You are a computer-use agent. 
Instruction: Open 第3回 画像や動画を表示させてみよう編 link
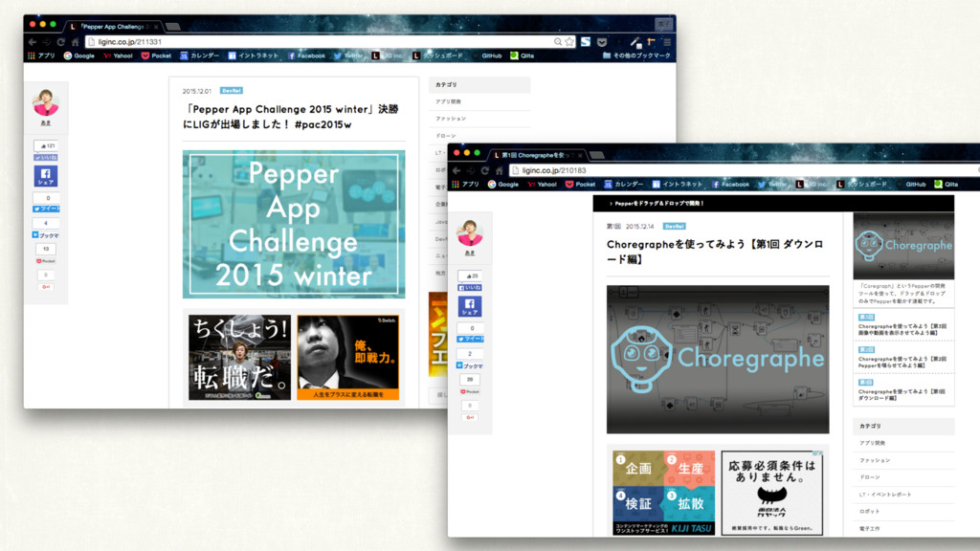[x=902, y=329]
